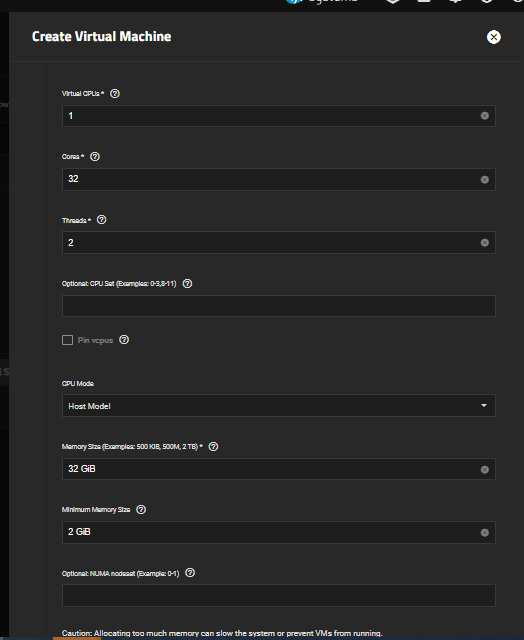Click into the Optional CPU Set field
This screenshot has width=524, height=640.
pyautogui.click(x=279, y=306)
